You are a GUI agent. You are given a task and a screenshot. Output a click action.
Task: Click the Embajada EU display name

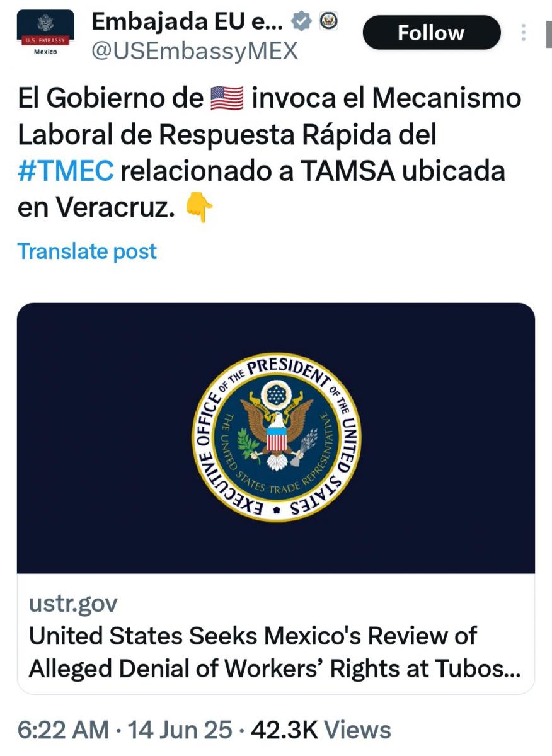click(x=188, y=22)
